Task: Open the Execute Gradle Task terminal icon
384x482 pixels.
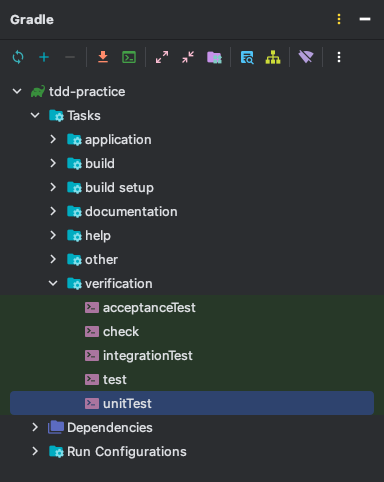Action: (129, 57)
